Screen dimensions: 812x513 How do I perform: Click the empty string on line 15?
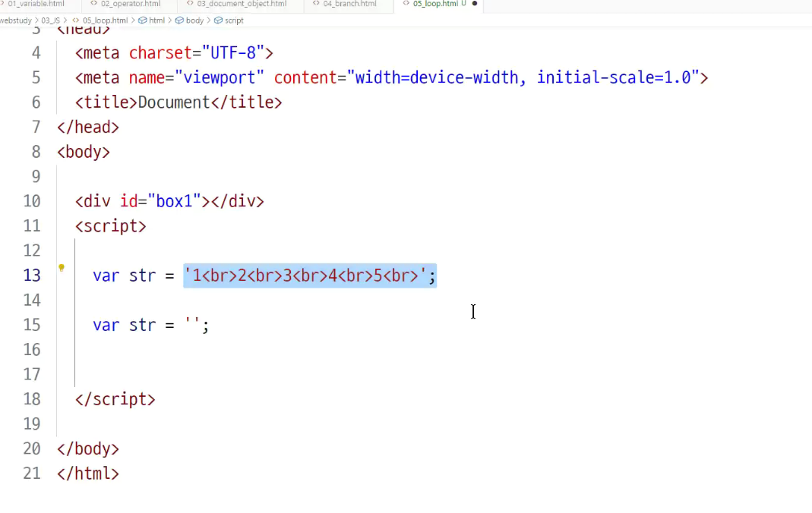[192, 325]
